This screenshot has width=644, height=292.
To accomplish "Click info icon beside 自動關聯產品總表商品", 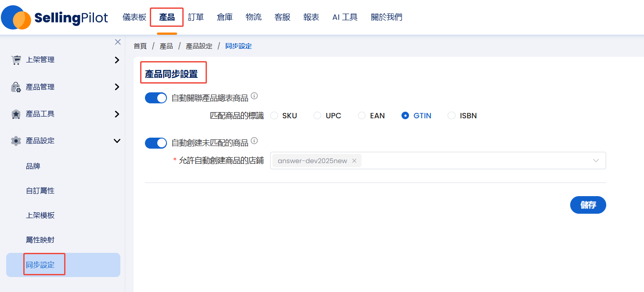I will tap(254, 96).
